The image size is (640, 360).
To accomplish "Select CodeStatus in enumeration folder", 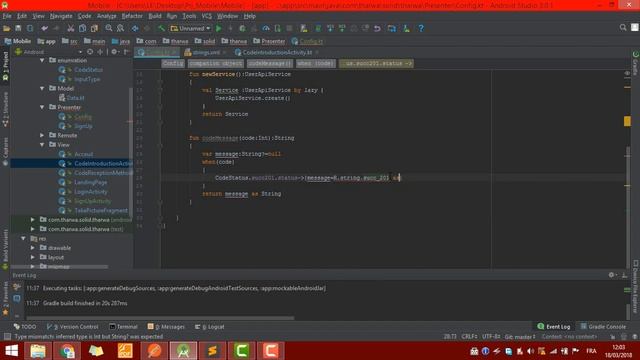I will pos(89,69).
